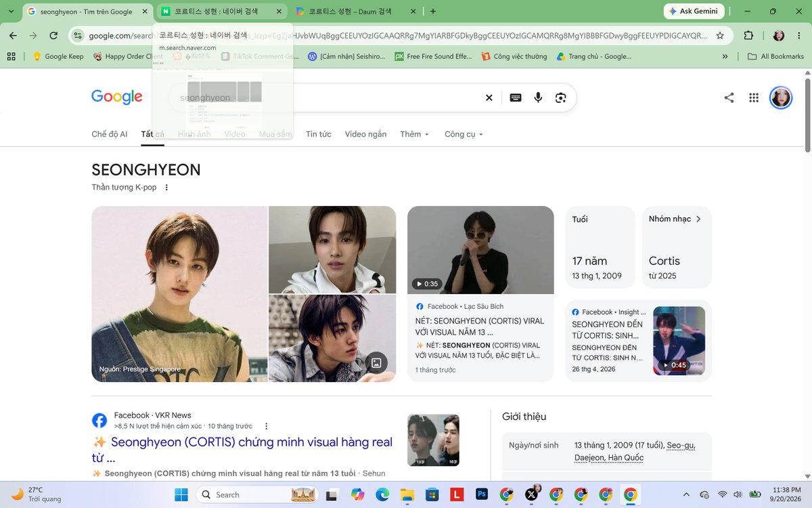The height and width of the screenshot is (508, 812).
Task: Open a new browser tab
Action: tap(433, 11)
